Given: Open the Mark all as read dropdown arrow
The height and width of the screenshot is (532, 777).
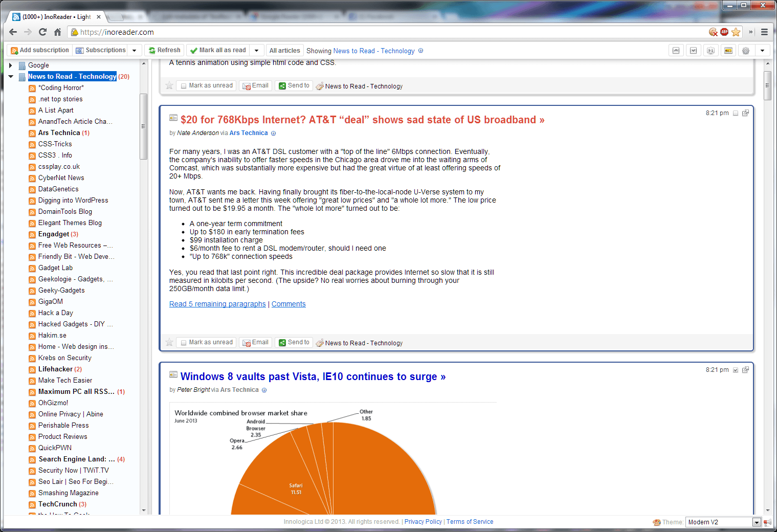Looking at the screenshot, I should click(257, 50).
